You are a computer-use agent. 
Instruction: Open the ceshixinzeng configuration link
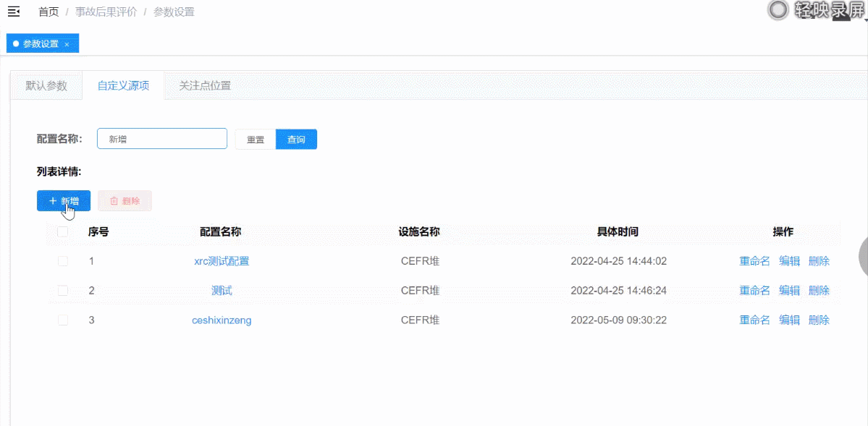pos(222,320)
